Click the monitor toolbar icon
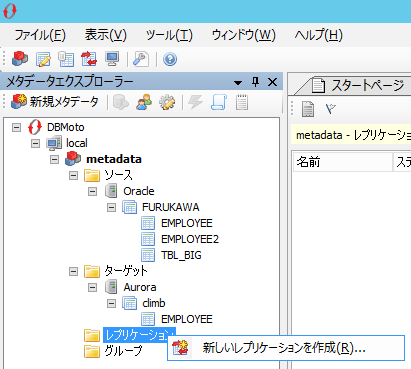411x369 pixels. 112,59
